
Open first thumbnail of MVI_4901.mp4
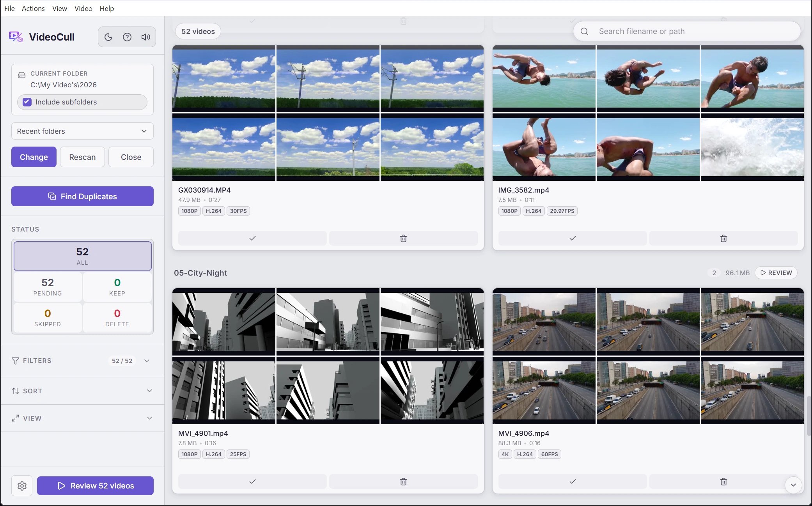[224, 322]
